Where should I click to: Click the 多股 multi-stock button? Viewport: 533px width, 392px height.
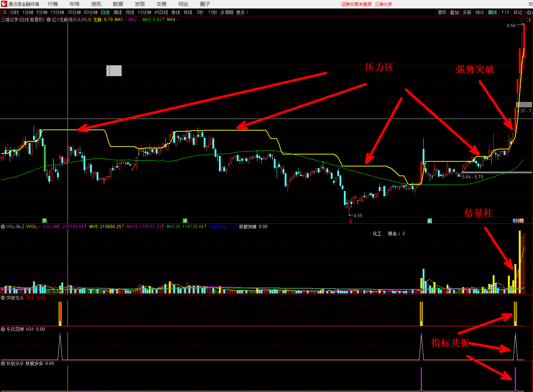(x=467, y=12)
